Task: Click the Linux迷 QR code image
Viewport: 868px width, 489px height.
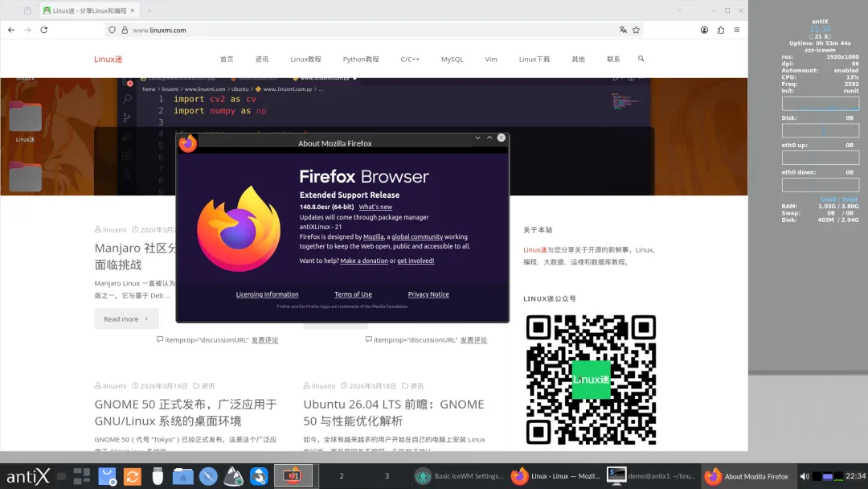Action: pyautogui.click(x=591, y=380)
